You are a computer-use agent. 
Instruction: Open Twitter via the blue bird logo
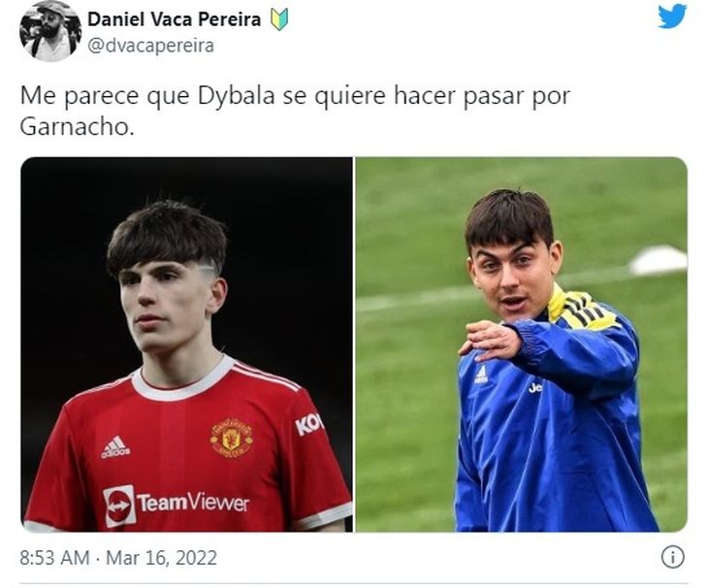(x=672, y=16)
